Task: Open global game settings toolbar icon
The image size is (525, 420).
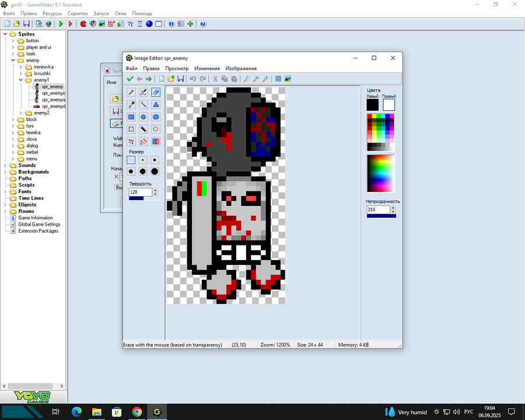Action: [x=181, y=24]
